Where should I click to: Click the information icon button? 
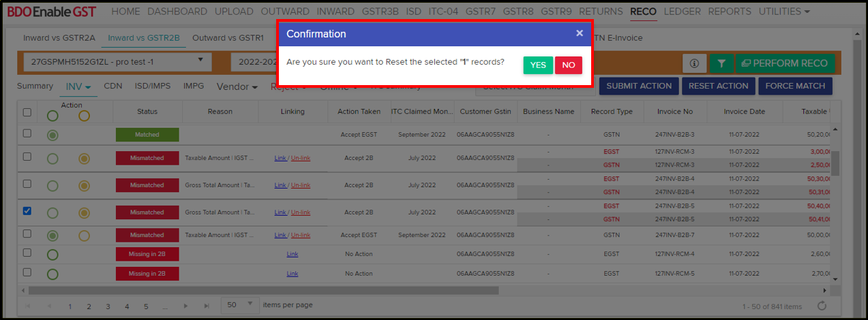(x=694, y=63)
